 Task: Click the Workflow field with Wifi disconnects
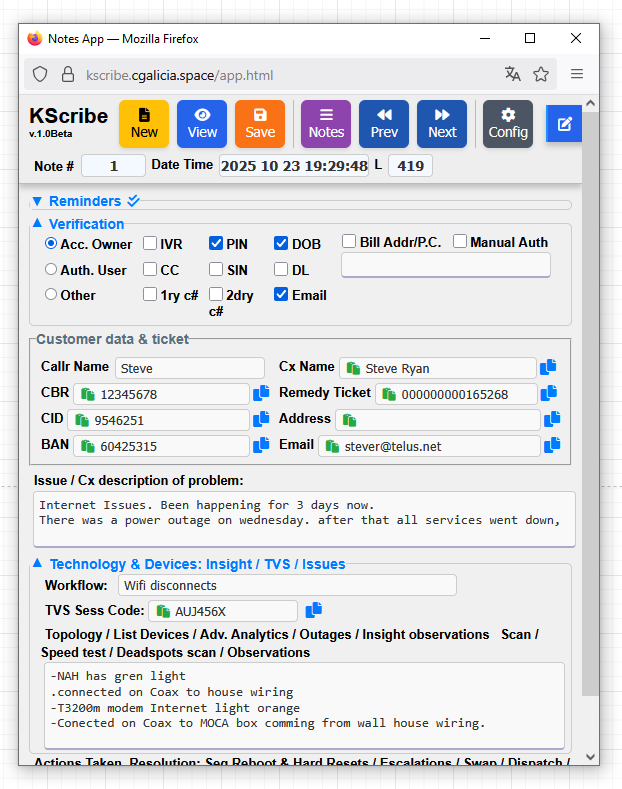[287, 585]
